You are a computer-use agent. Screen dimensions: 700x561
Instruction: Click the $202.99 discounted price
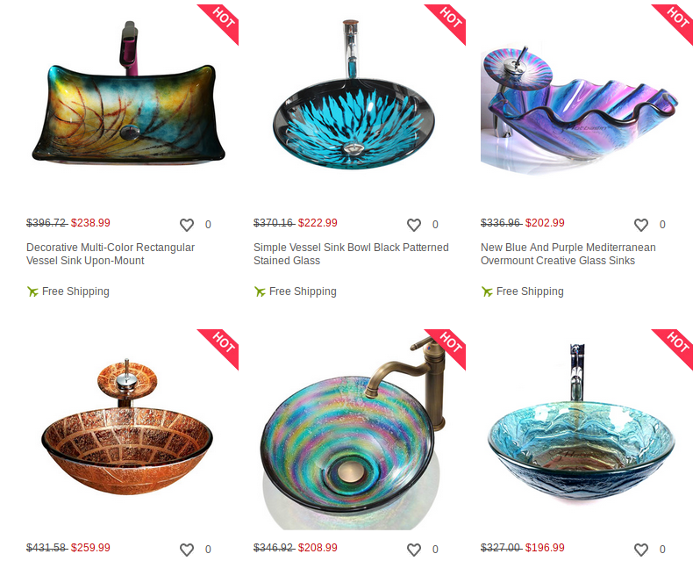[545, 223]
